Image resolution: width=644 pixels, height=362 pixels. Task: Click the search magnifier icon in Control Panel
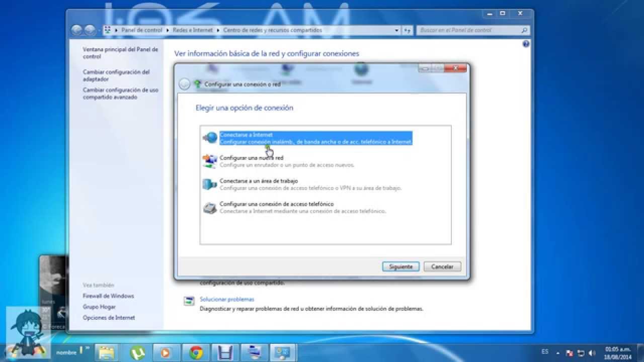[x=524, y=30]
